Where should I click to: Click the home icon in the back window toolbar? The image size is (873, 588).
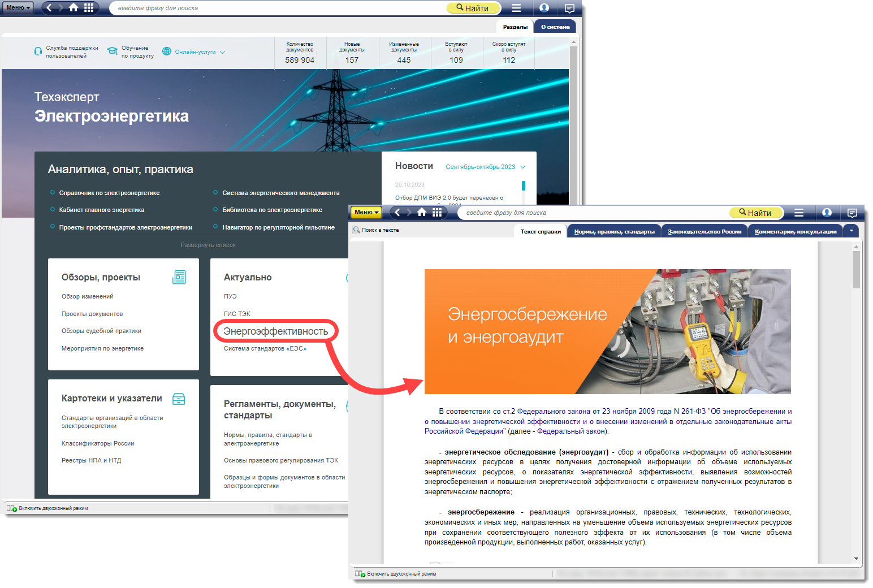click(74, 7)
